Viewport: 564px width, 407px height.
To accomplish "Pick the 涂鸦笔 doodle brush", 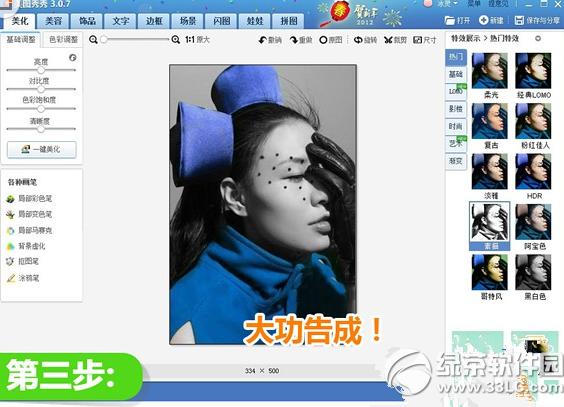I will tap(23, 278).
